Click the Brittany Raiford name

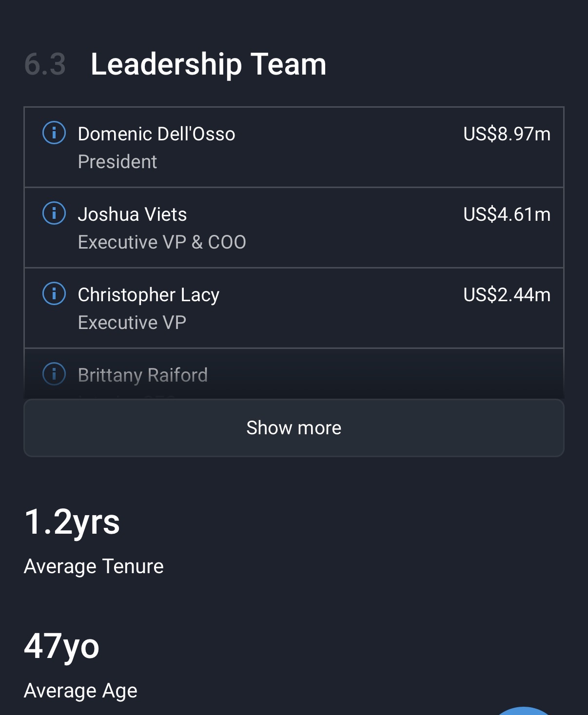tap(142, 375)
